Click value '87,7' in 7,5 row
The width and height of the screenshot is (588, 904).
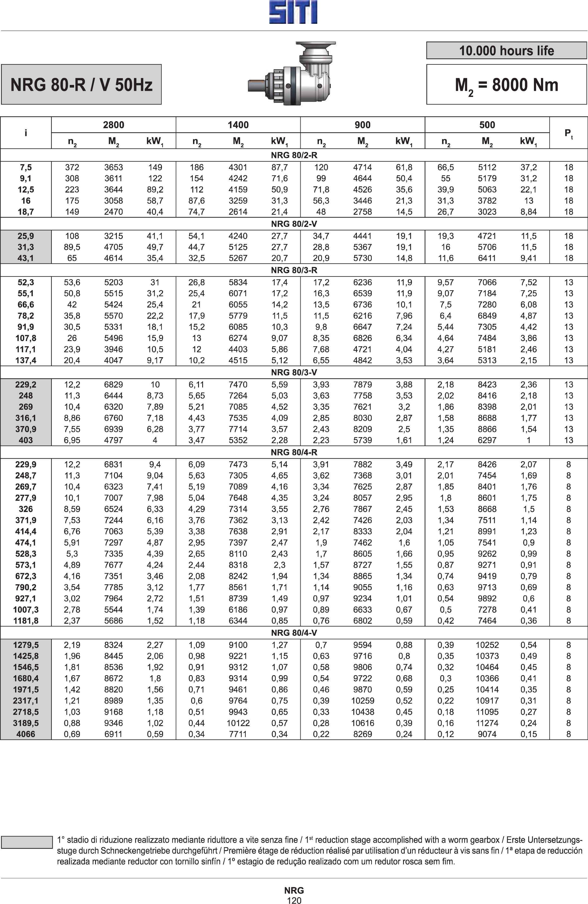279,167
